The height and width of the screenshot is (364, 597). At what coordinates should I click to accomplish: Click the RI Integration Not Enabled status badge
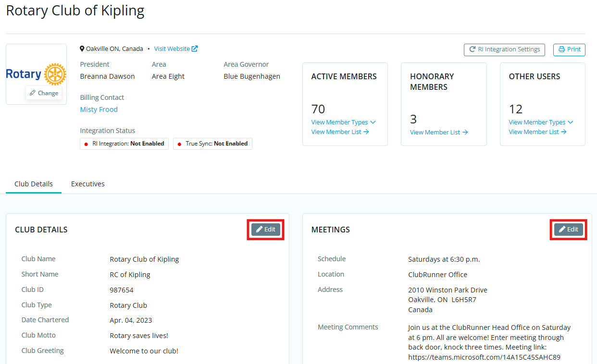click(124, 144)
